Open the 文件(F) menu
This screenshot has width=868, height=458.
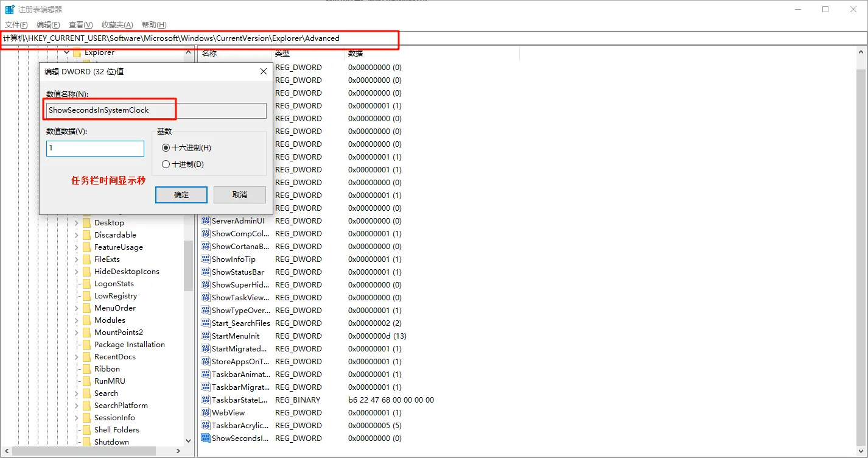click(x=16, y=25)
